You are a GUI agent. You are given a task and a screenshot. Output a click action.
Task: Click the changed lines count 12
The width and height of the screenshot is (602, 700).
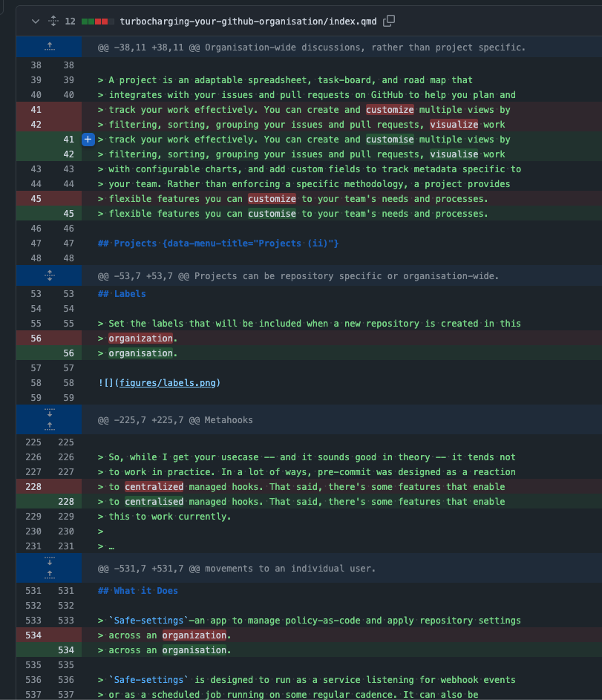(70, 22)
